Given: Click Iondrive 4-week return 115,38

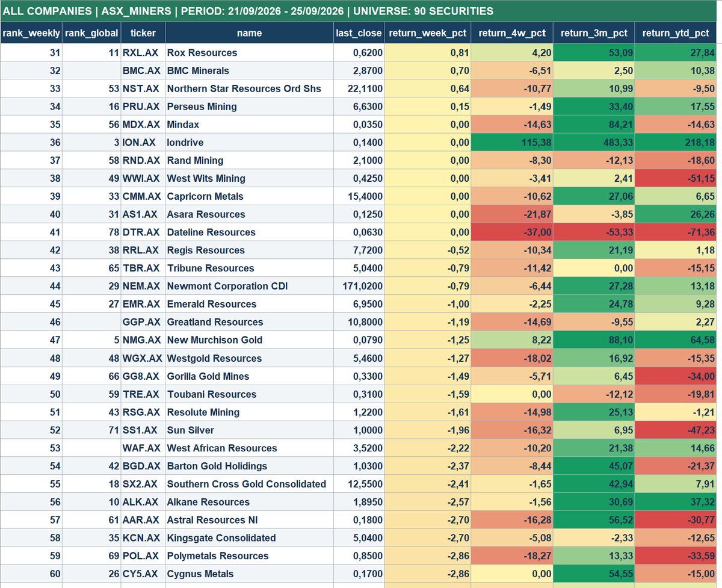Looking at the screenshot, I should tap(511, 143).
